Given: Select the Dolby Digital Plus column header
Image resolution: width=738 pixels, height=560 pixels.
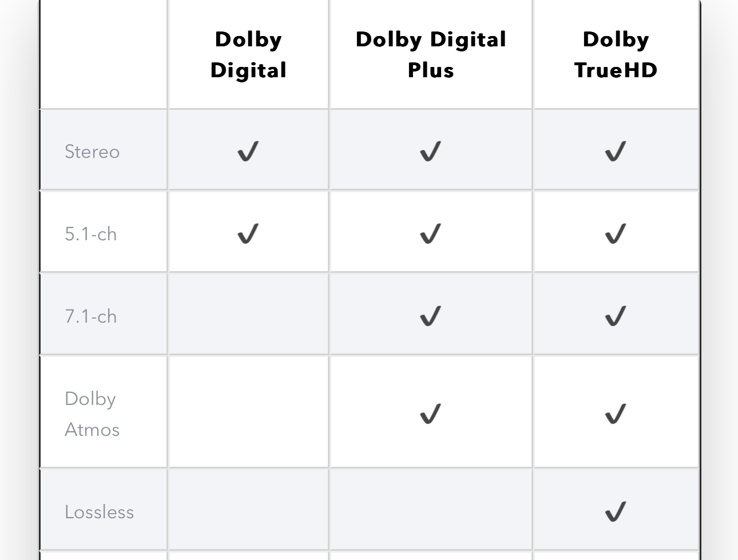Looking at the screenshot, I should click(431, 55).
